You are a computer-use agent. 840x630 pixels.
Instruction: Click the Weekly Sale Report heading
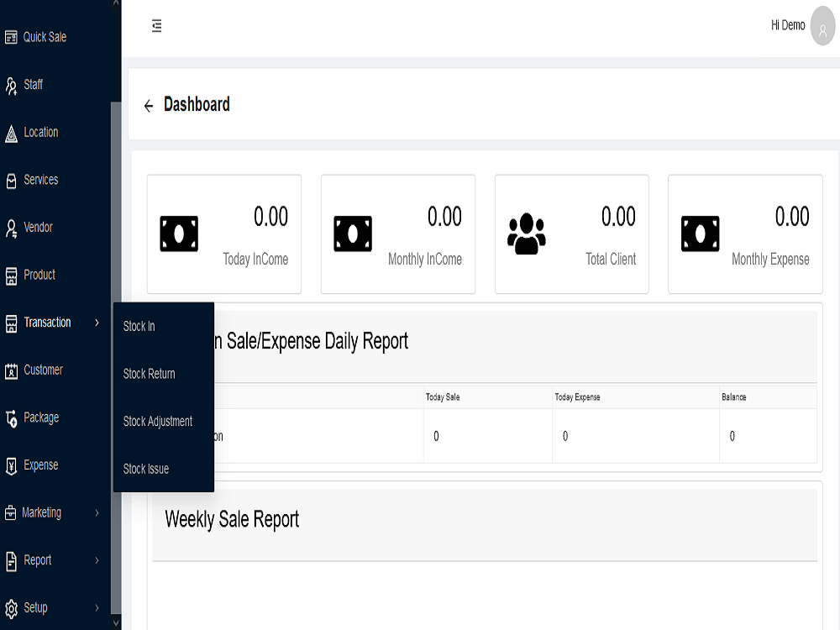click(x=232, y=520)
